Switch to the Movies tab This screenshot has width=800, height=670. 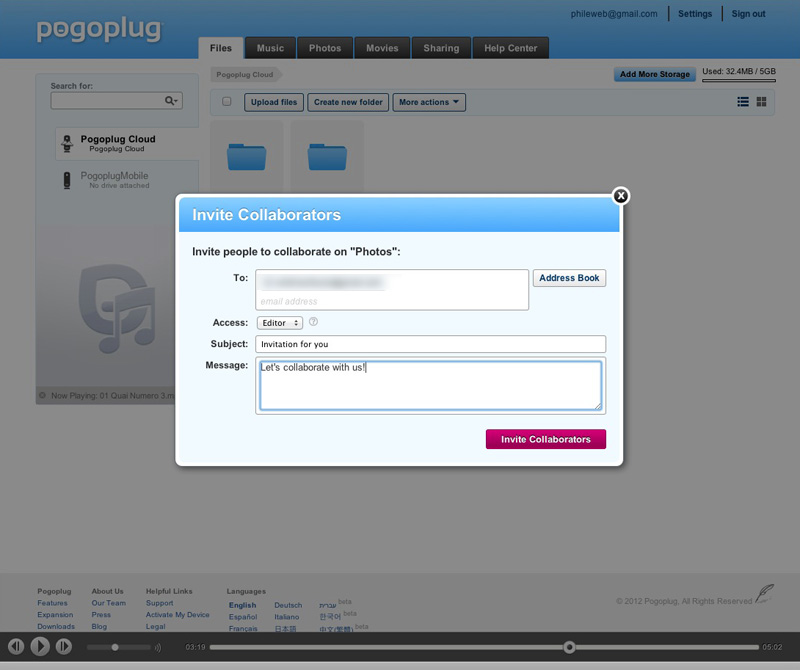tap(382, 48)
